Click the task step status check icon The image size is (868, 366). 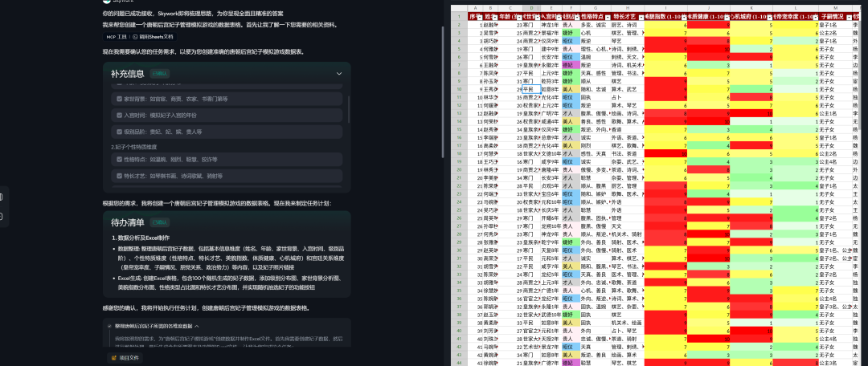109,326
